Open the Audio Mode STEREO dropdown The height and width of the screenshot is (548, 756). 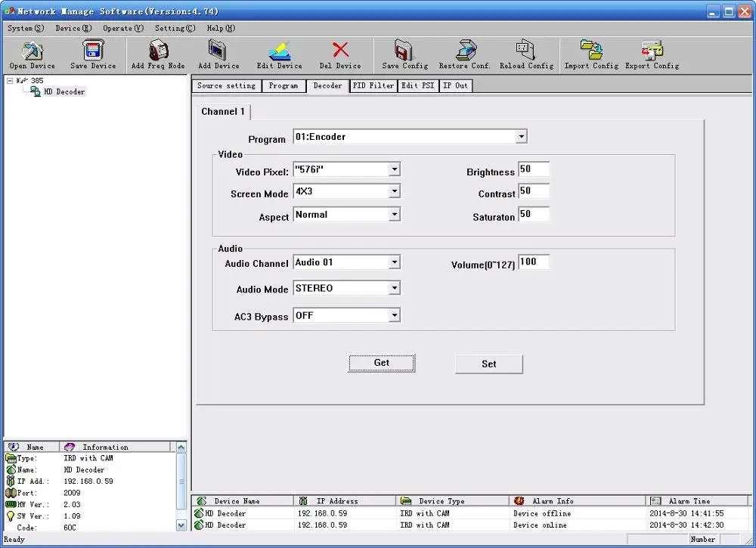click(394, 288)
